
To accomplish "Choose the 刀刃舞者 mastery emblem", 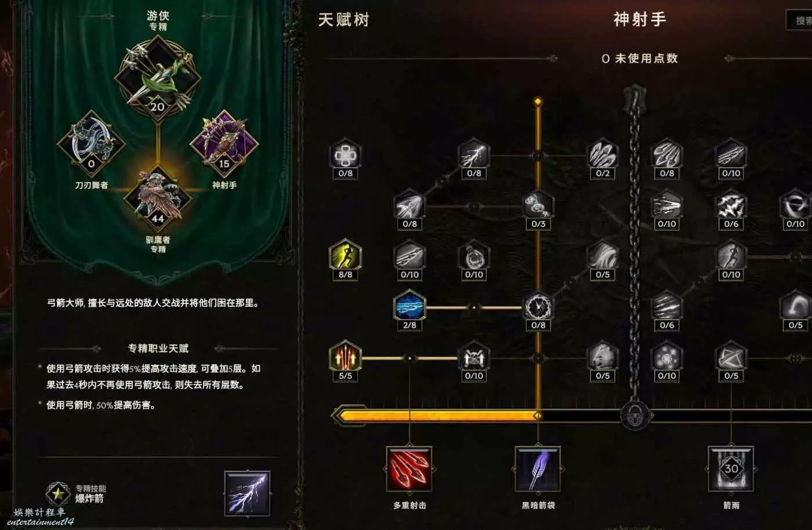I will coord(91,144).
